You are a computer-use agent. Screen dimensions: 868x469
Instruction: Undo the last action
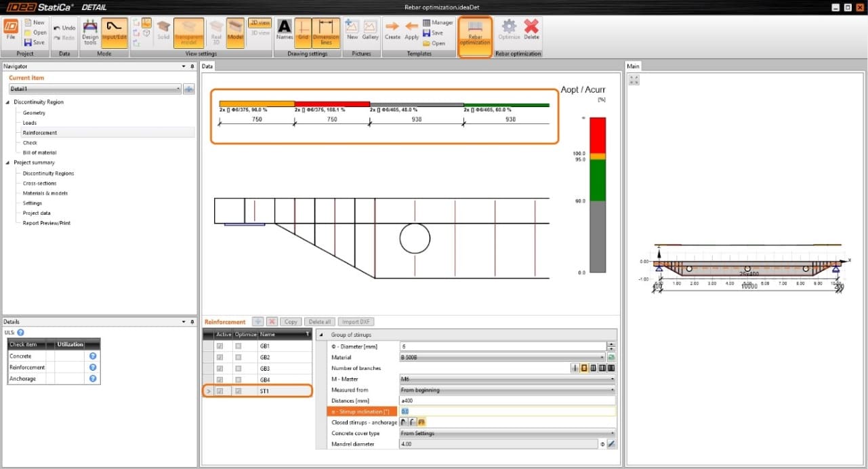click(x=65, y=28)
